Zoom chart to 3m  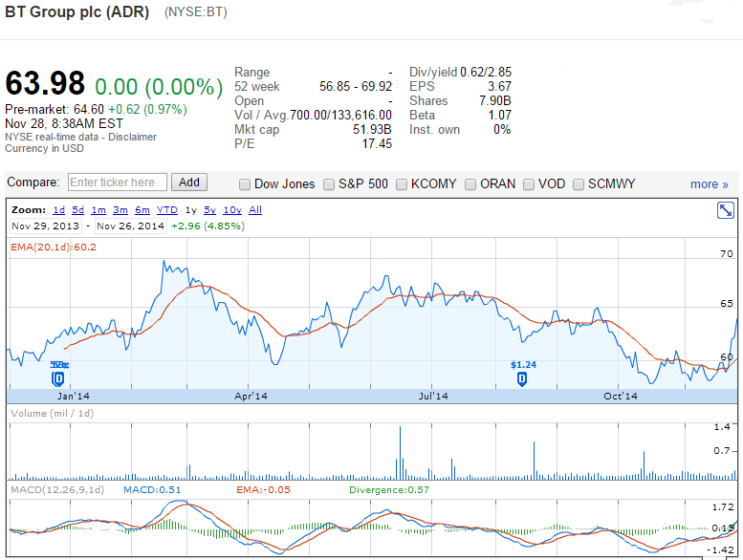point(120,209)
